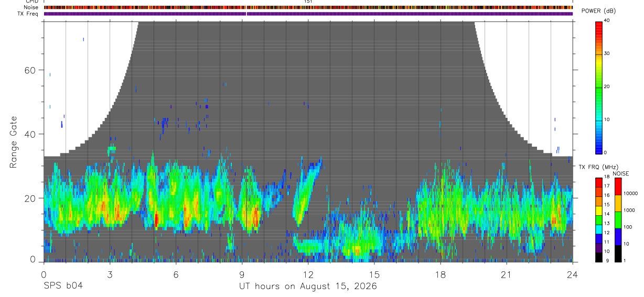Click the NOISE legend title
644x297 pixels.
621,173
